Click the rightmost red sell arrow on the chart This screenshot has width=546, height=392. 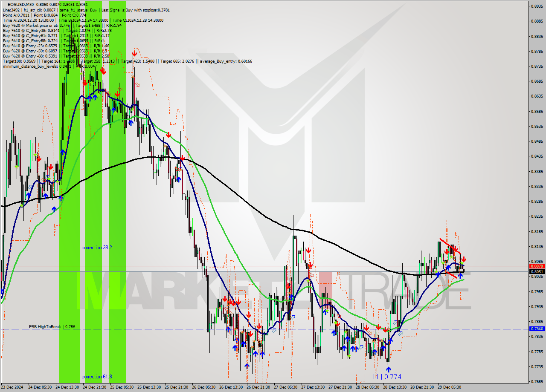(464, 259)
